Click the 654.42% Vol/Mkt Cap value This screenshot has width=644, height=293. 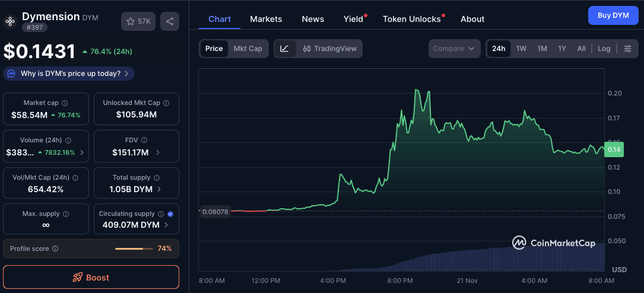click(x=46, y=190)
